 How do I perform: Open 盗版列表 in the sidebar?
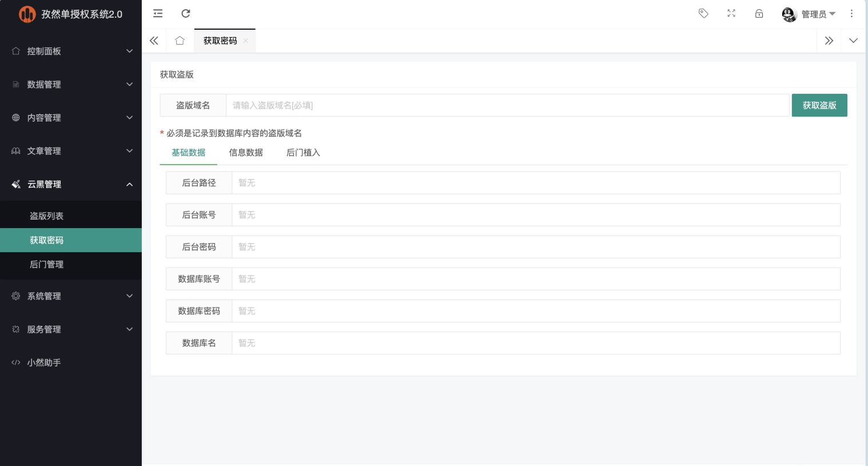tap(71, 216)
